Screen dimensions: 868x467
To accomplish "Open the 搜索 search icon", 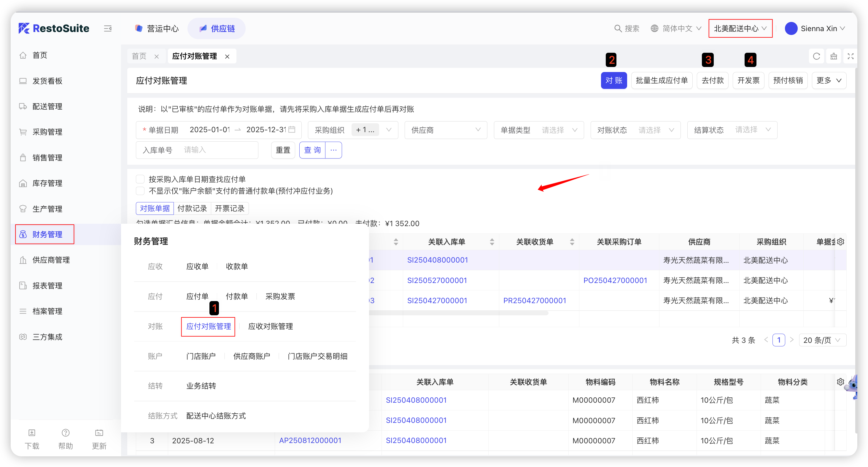I will 618,29.
